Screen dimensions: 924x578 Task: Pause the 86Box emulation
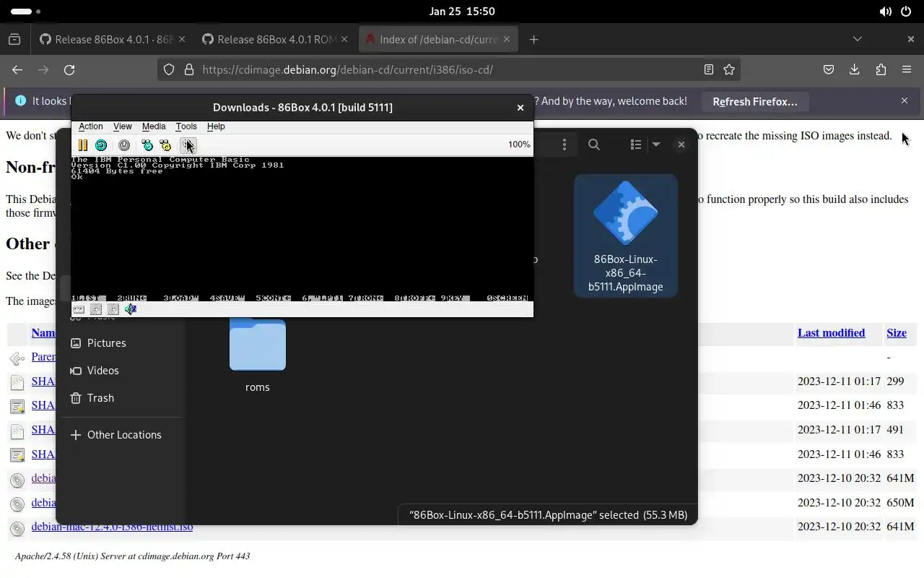83,145
